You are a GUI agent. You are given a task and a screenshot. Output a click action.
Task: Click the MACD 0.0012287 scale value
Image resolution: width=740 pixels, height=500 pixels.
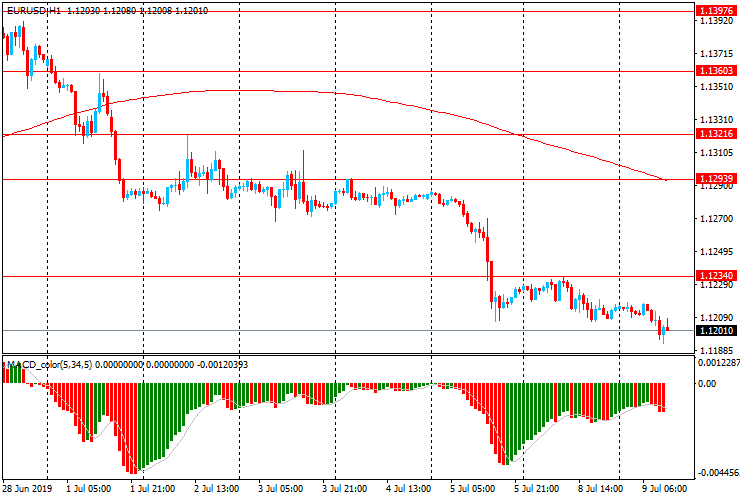[x=719, y=363]
